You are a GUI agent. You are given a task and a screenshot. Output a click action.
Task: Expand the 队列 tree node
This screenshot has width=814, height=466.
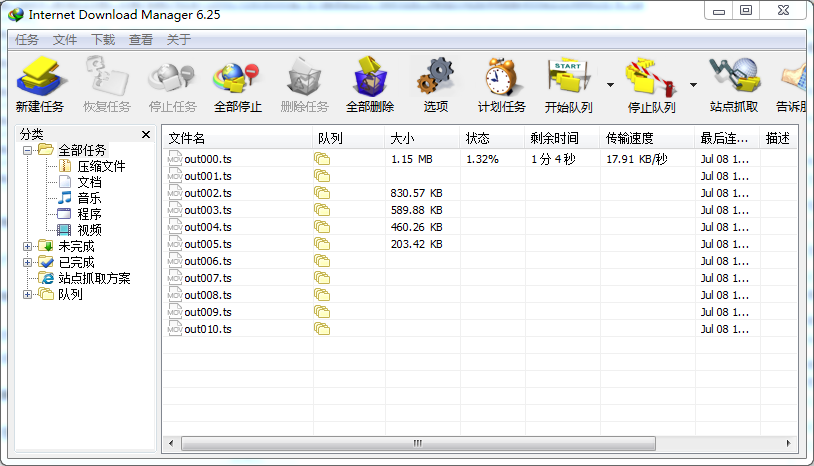[28, 295]
